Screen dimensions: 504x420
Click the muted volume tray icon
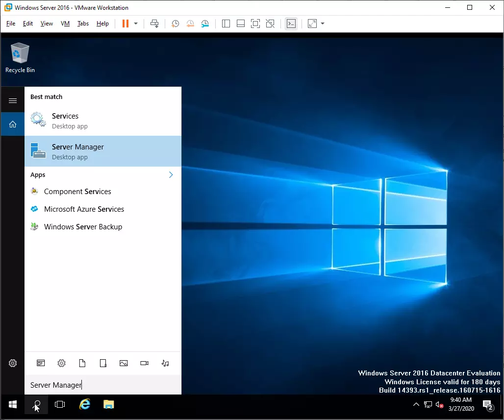click(439, 405)
